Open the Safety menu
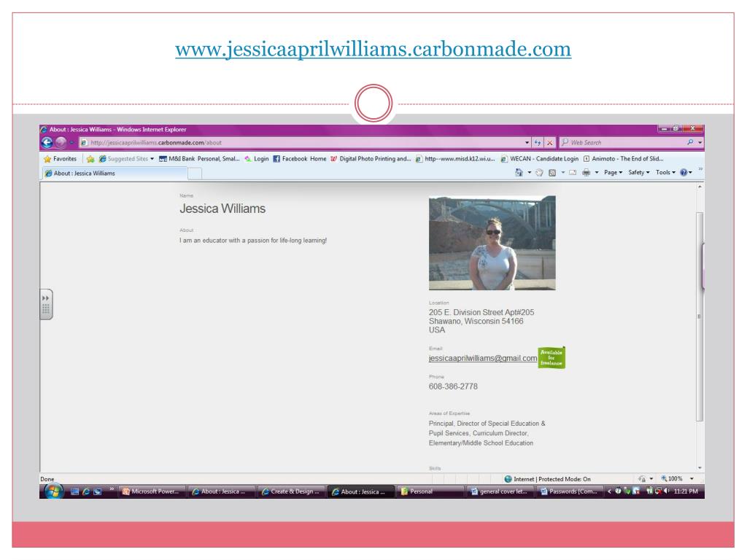The height and width of the screenshot is (560, 747). tap(638, 172)
